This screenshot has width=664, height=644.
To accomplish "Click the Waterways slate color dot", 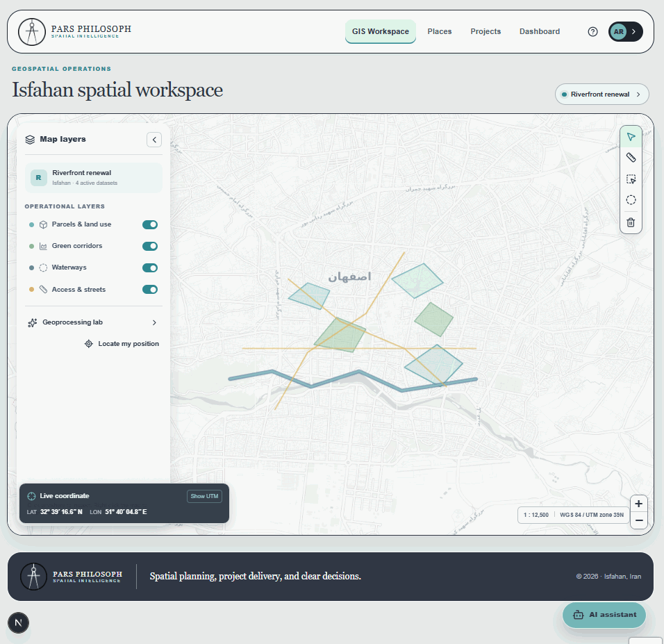I will coord(31,267).
